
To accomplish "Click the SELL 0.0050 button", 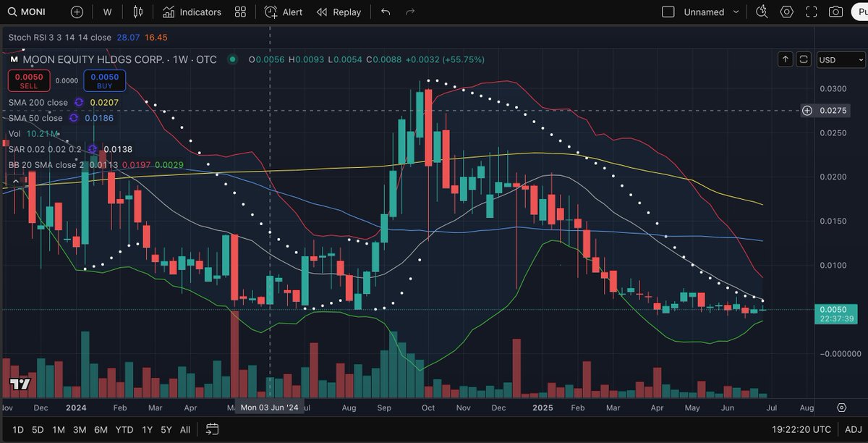I will pyautogui.click(x=29, y=80).
